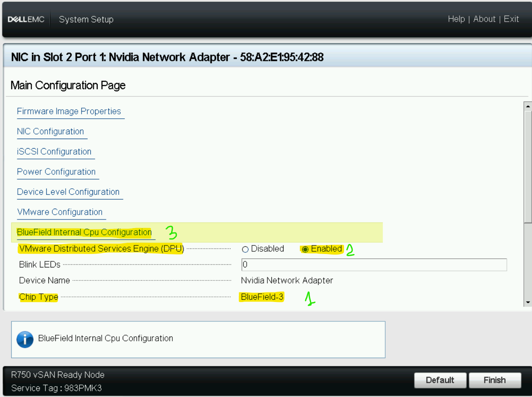Click the Dell EMC logo
This screenshot has height=397, width=532.
point(26,19)
